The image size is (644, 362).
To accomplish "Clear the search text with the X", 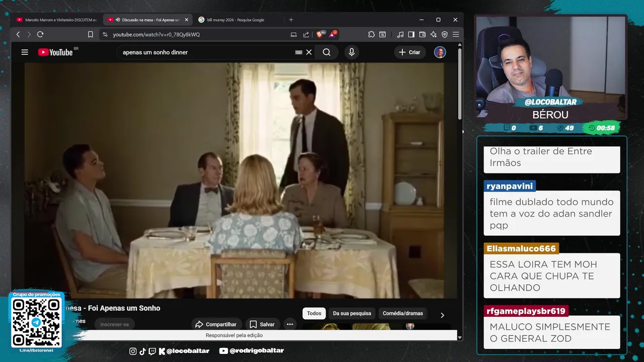I will click(309, 52).
